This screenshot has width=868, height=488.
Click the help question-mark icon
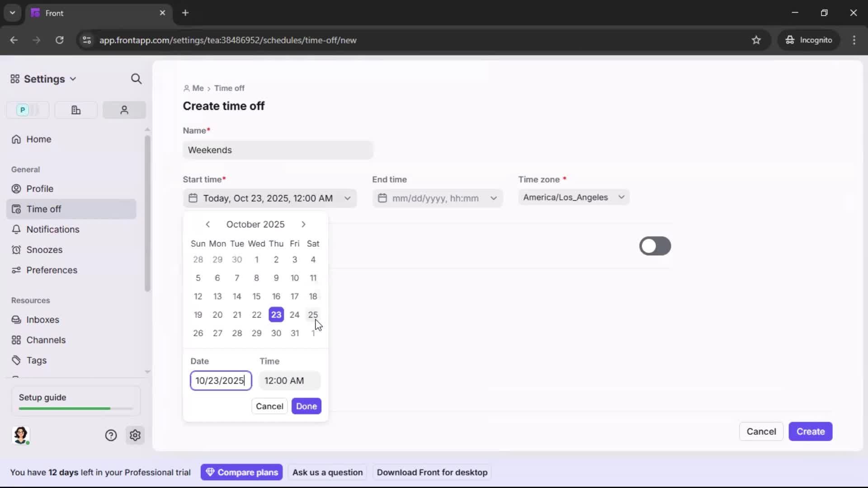pyautogui.click(x=111, y=435)
